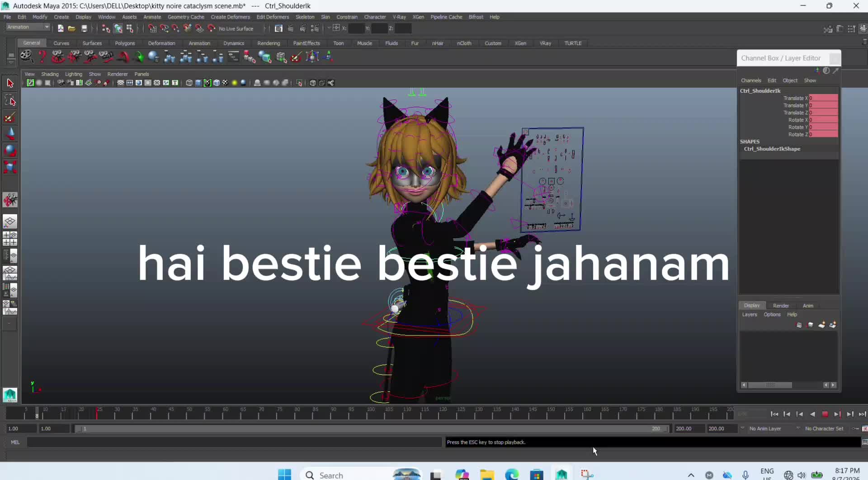
Task: Click the New Scene icon
Action: (61, 28)
